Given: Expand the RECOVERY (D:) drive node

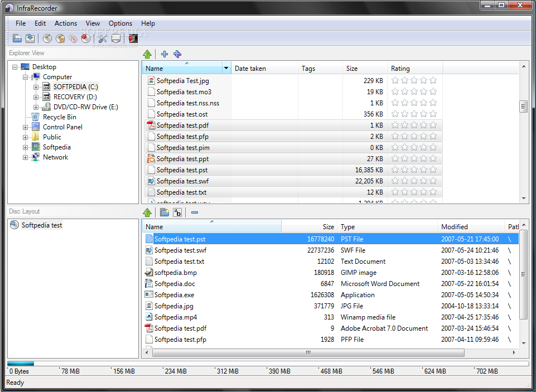Looking at the screenshot, I should click(x=36, y=97).
